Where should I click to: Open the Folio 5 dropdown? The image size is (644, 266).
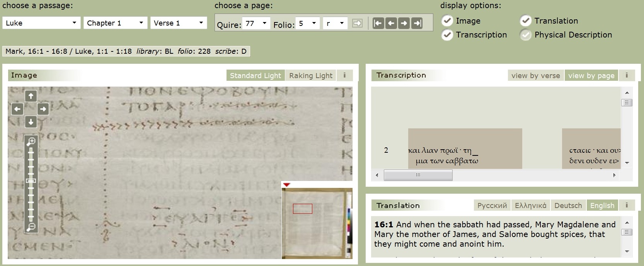click(307, 23)
